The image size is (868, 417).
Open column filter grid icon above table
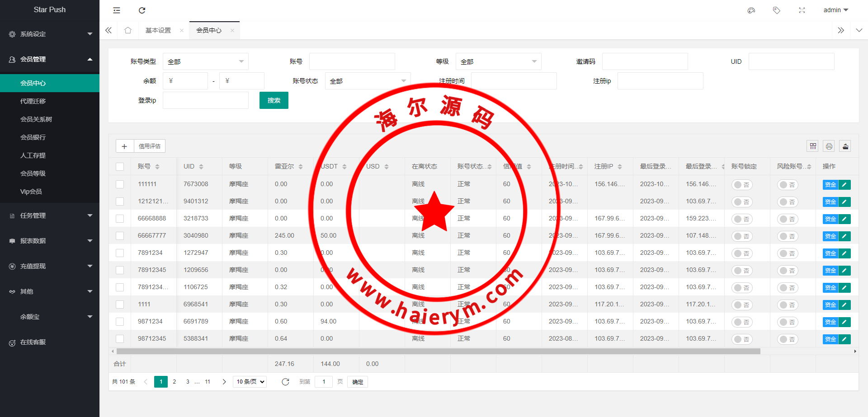(x=813, y=146)
